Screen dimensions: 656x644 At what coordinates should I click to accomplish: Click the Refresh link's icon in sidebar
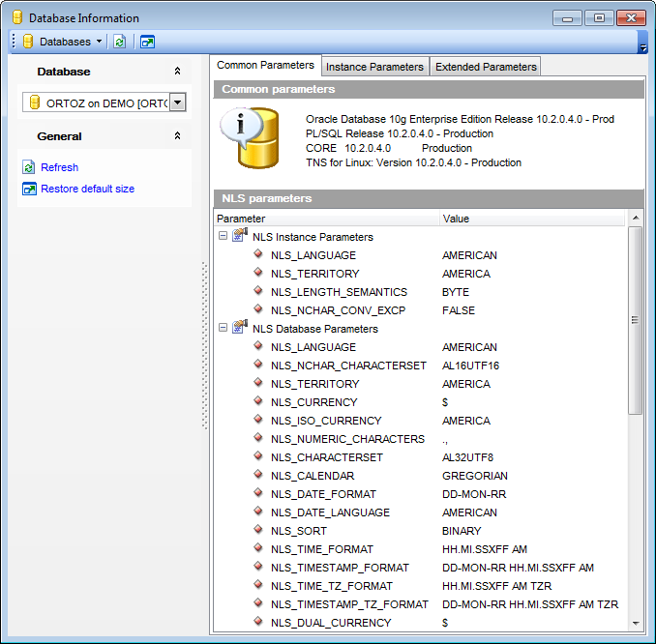(x=28, y=167)
